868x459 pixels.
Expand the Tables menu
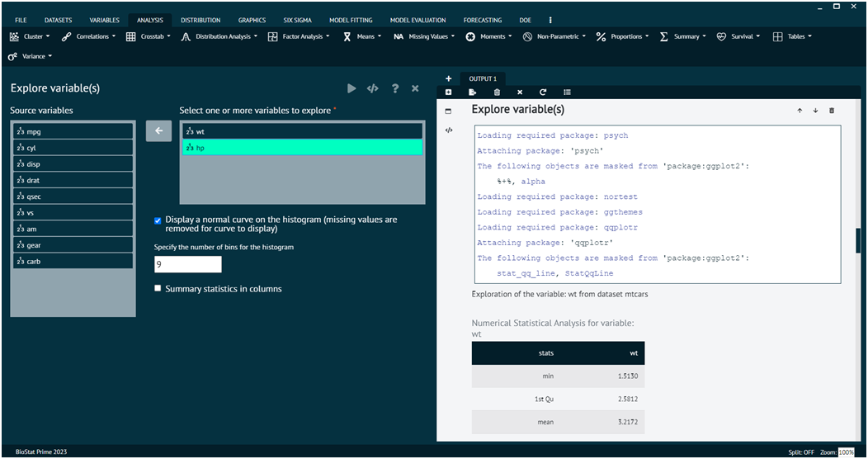792,36
